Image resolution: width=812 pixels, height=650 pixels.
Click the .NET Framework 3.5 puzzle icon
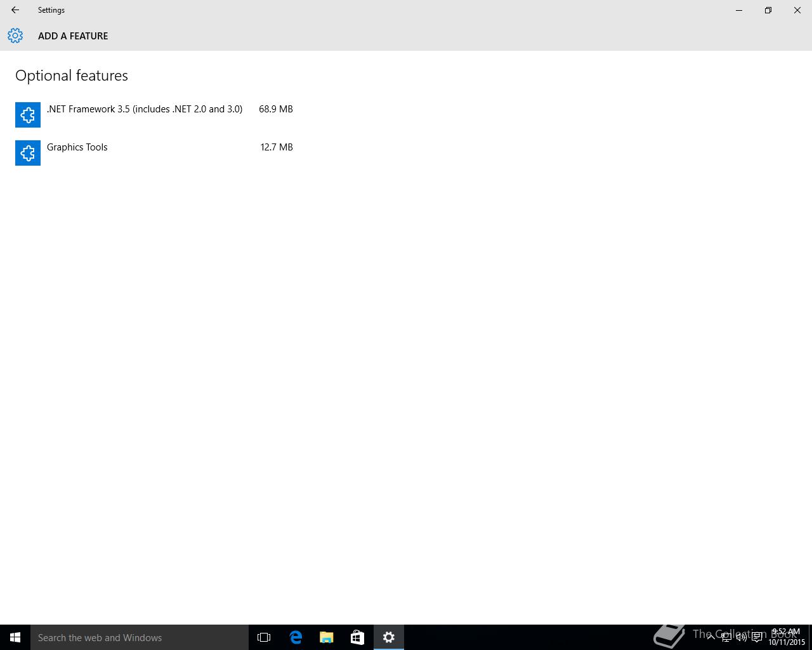pos(28,115)
